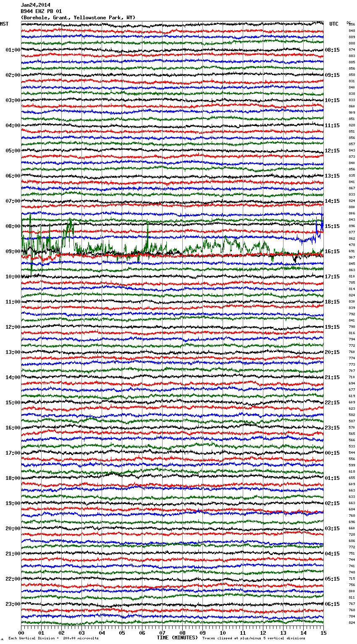This screenshot has height=644, width=357.
Task: Select the 17:00 MST time label
Action: tap(13, 453)
